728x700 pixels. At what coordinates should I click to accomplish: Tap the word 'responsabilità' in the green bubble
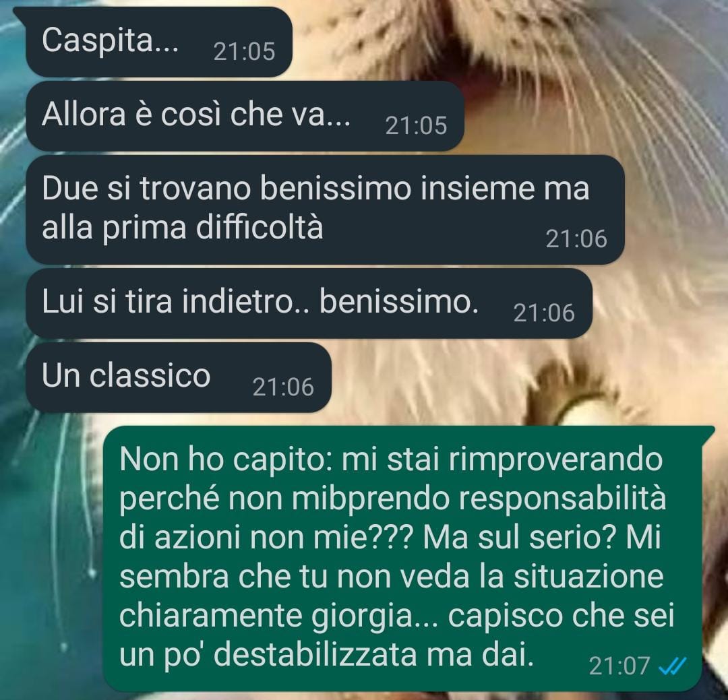[562, 499]
